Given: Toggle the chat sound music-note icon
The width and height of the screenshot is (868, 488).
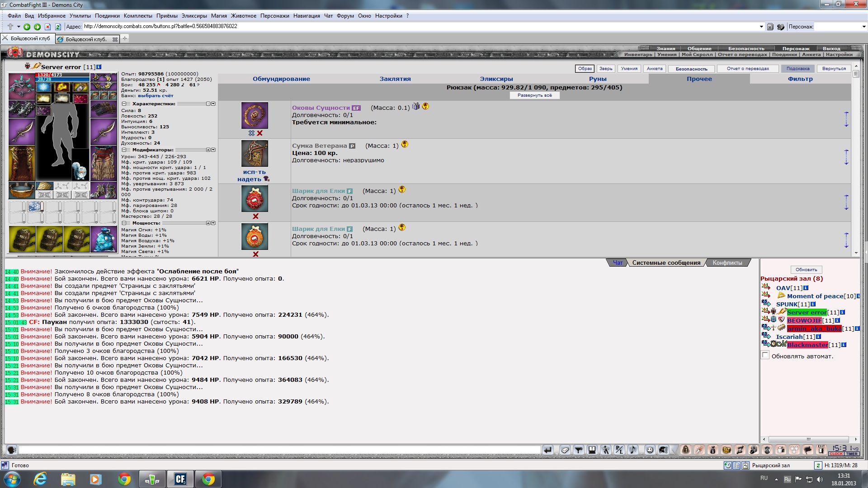Looking at the screenshot, I should click(633, 450).
